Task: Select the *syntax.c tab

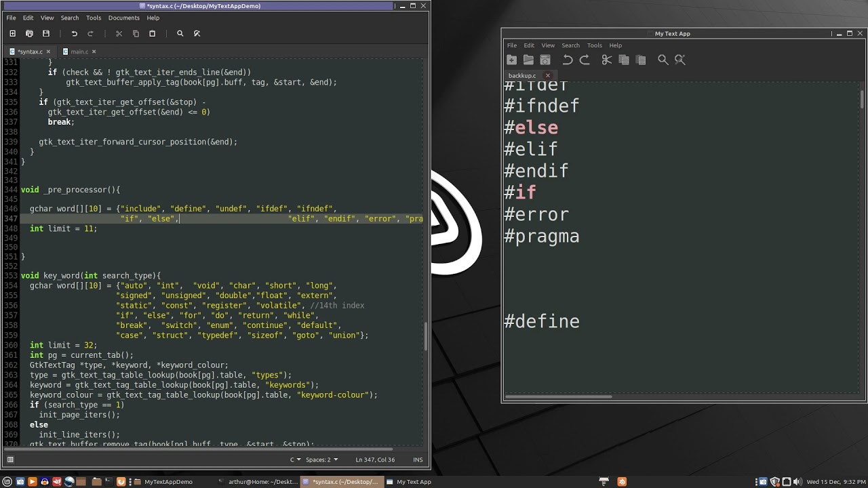Action: click(30, 52)
